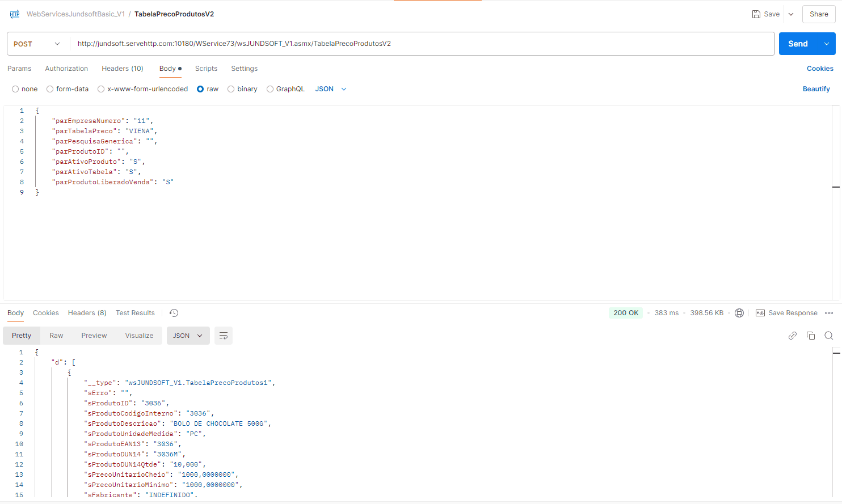The image size is (842, 504).
Task: Open the Cookies link
Action: [x=820, y=69]
